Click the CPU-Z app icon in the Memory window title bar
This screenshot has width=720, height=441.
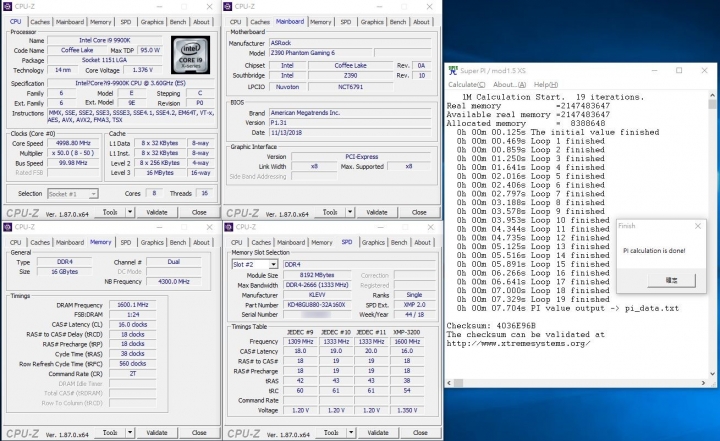pyautogui.click(x=7, y=227)
